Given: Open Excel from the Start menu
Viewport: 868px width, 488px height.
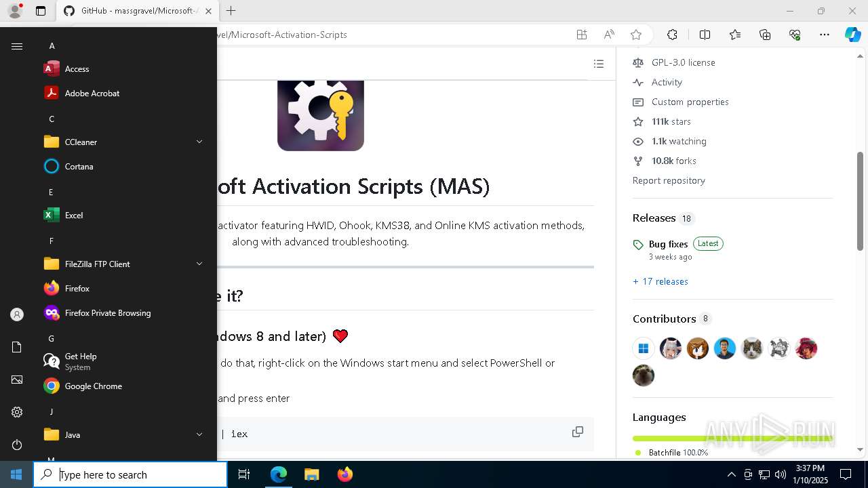Looking at the screenshot, I should (x=122, y=215).
